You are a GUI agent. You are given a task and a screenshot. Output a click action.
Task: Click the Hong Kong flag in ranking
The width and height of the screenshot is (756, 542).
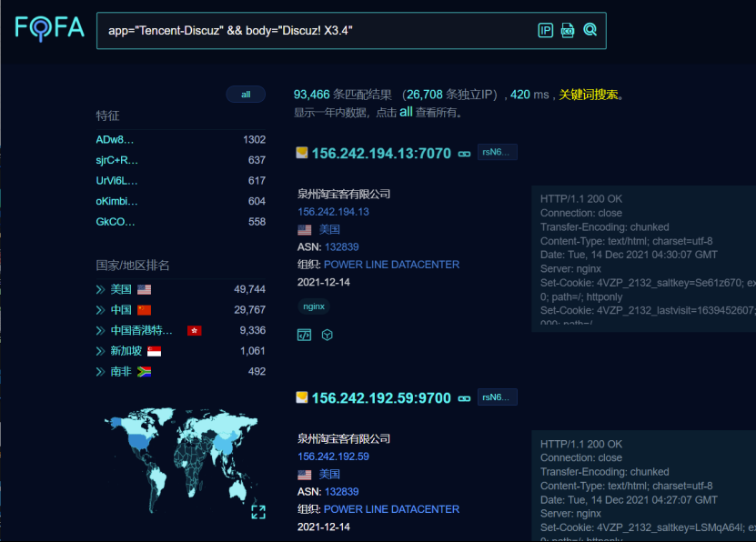click(195, 330)
